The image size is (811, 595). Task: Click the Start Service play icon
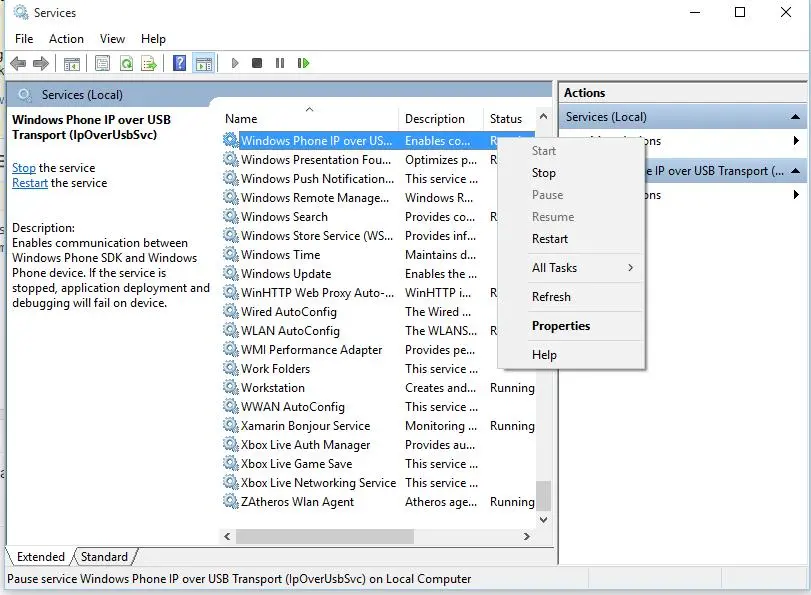point(235,63)
